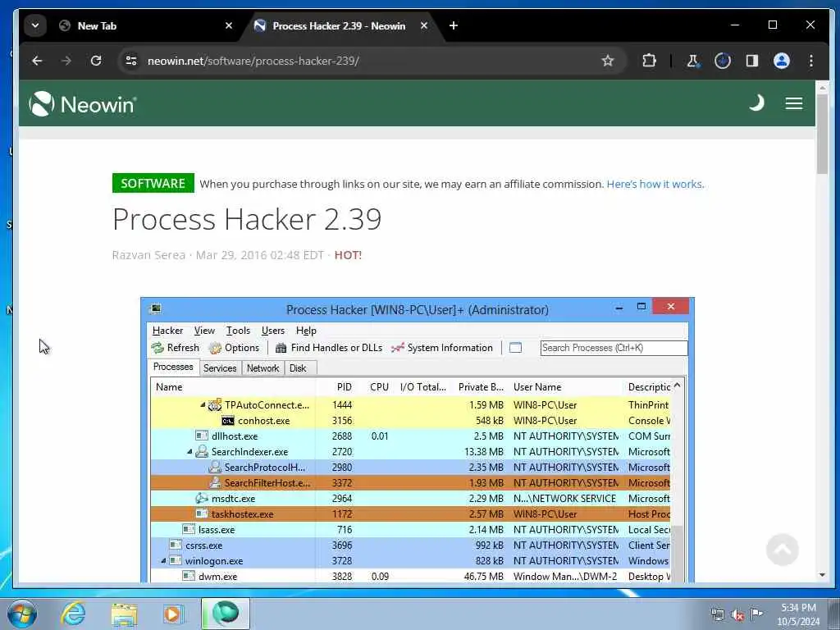Click the scrollbar down arrow

[822, 575]
